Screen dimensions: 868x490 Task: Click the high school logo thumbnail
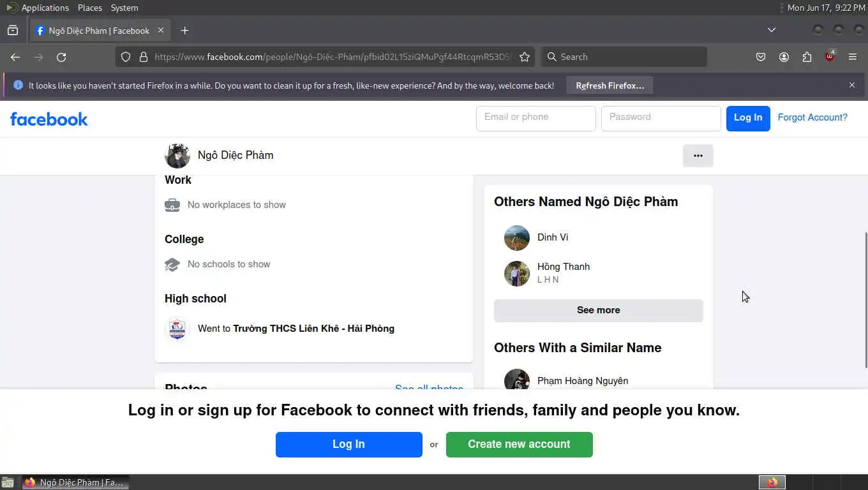(177, 329)
